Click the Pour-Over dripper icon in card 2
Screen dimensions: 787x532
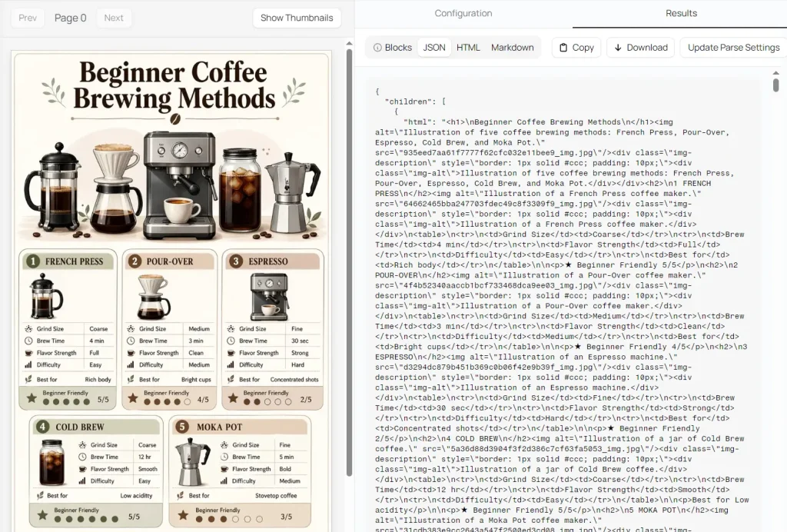(x=153, y=296)
